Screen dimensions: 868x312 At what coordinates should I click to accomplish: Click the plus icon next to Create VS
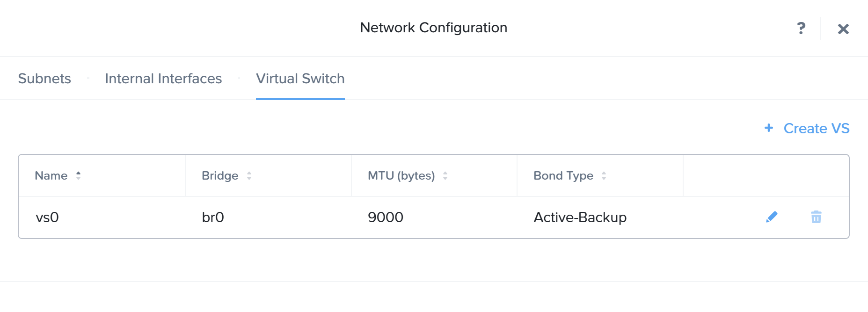(769, 128)
